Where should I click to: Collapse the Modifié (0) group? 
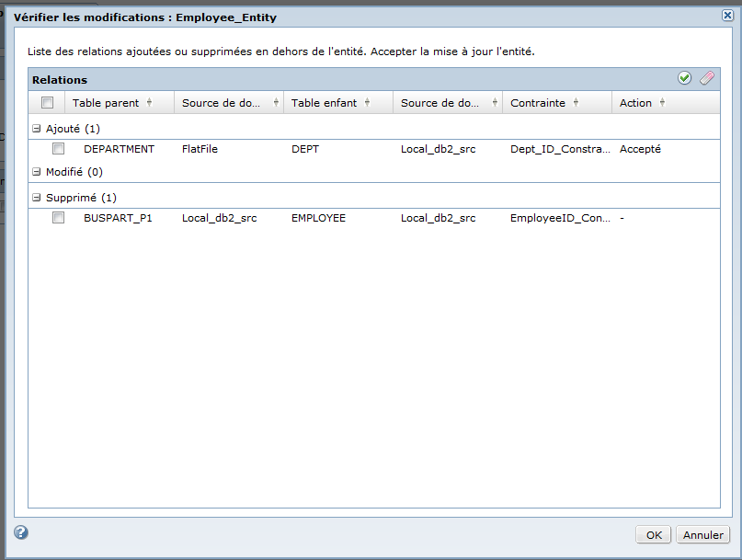pyautogui.click(x=37, y=172)
